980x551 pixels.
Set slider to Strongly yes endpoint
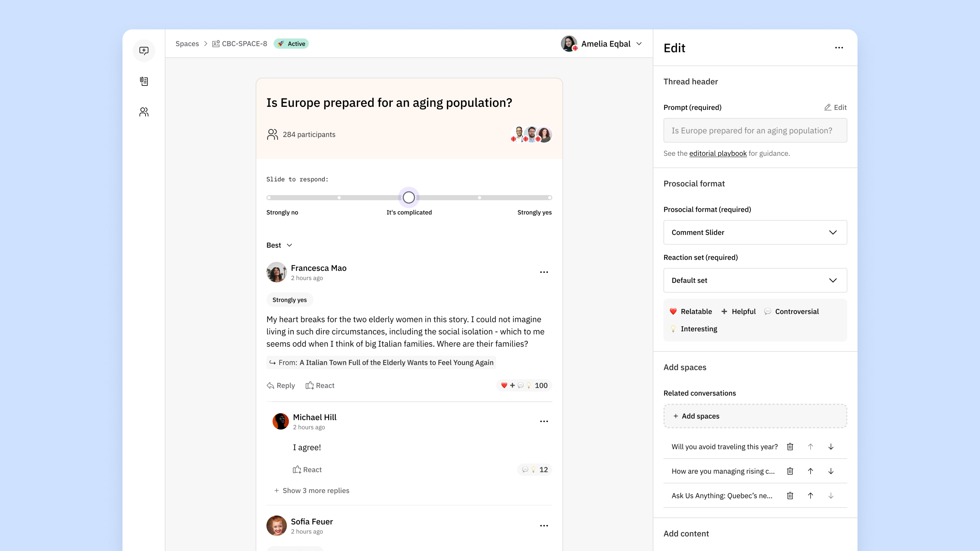550,197
